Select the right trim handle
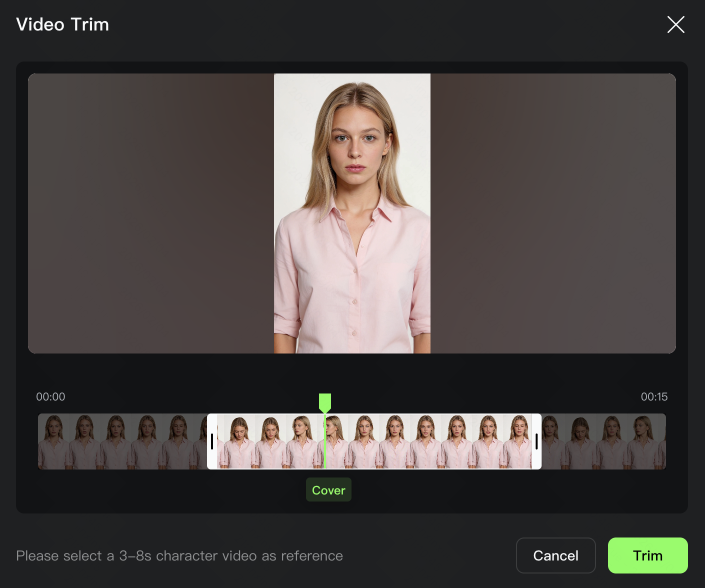Image resolution: width=705 pixels, height=588 pixels. pyautogui.click(x=536, y=441)
